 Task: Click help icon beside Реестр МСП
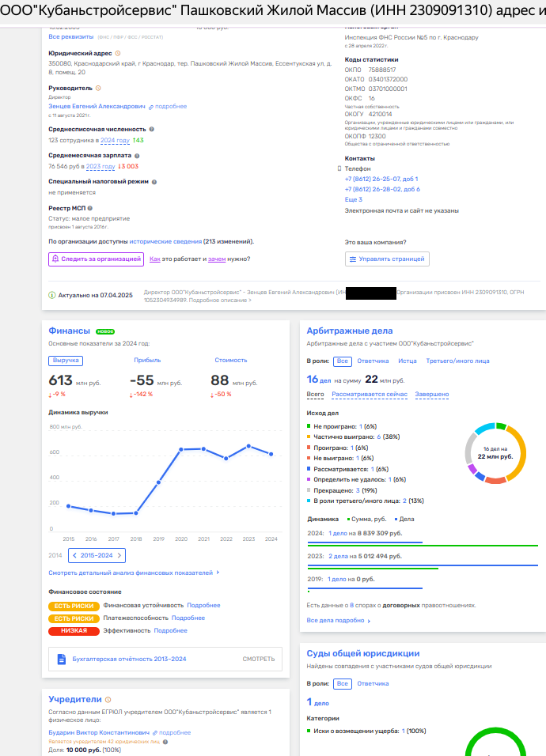click(x=90, y=208)
